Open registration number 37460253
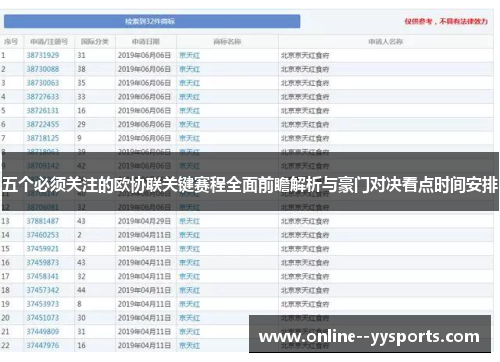The height and width of the screenshot is (362, 500). point(43,235)
